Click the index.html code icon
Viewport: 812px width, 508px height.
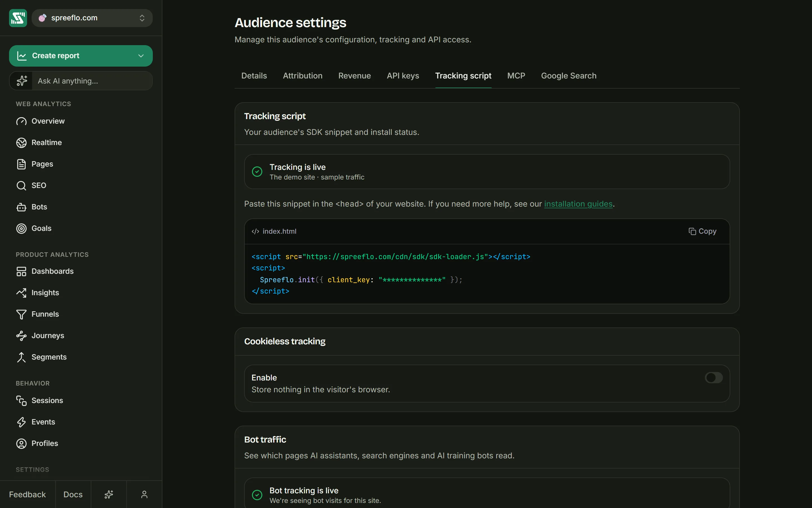(x=255, y=231)
